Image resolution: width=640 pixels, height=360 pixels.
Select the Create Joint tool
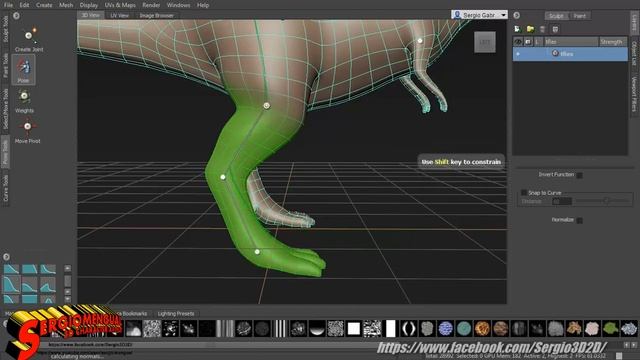[29, 40]
